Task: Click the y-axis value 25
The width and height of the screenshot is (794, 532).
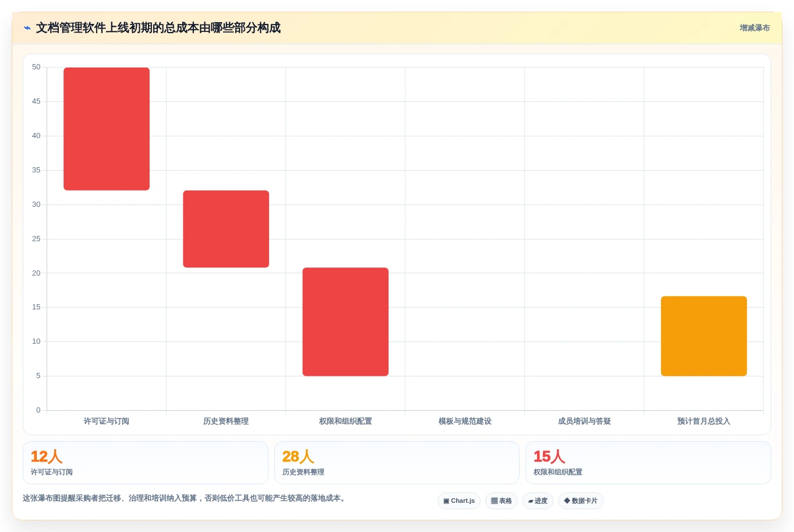Action: [36, 239]
